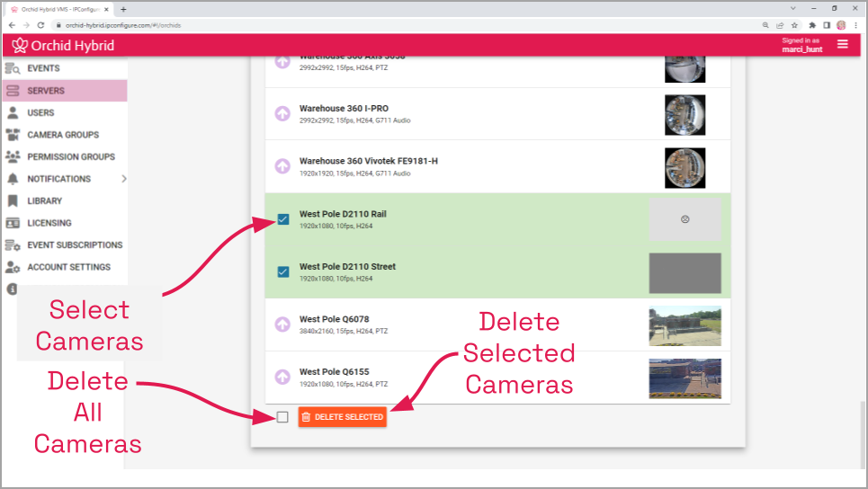Click upload arrow icon for Warehouse 360 Vivotek
The height and width of the screenshot is (489, 868).
282,166
